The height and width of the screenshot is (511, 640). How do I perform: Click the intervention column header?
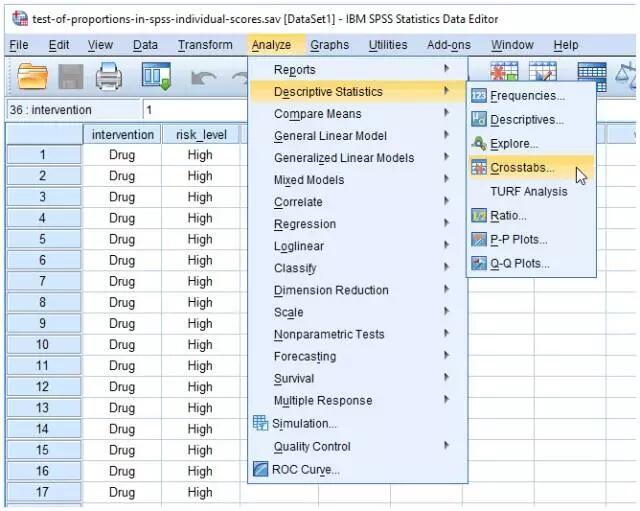point(123,134)
